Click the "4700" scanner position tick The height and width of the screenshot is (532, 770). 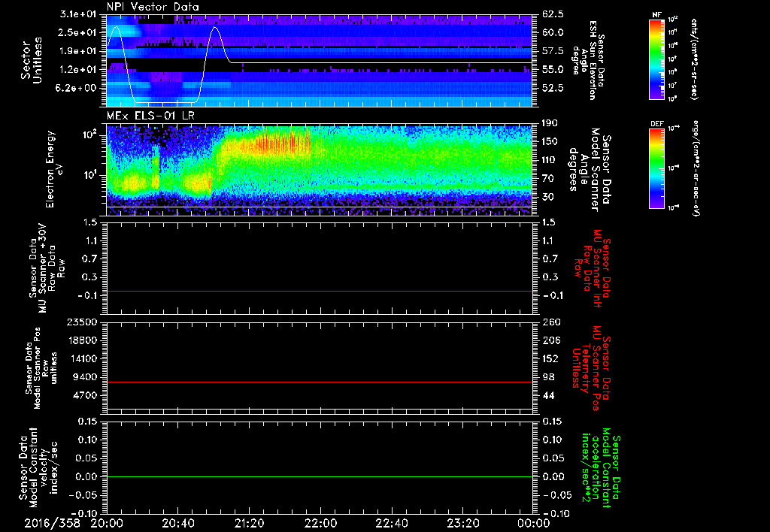86,395
